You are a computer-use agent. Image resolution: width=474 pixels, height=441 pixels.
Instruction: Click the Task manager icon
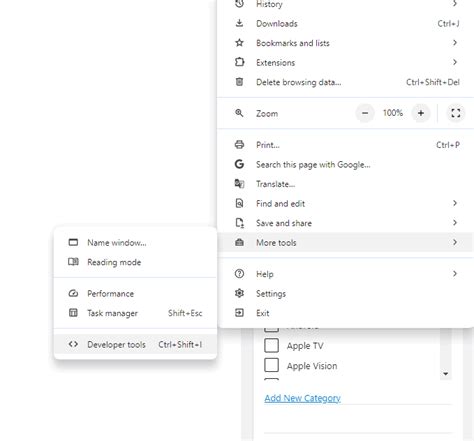[73, 313]
